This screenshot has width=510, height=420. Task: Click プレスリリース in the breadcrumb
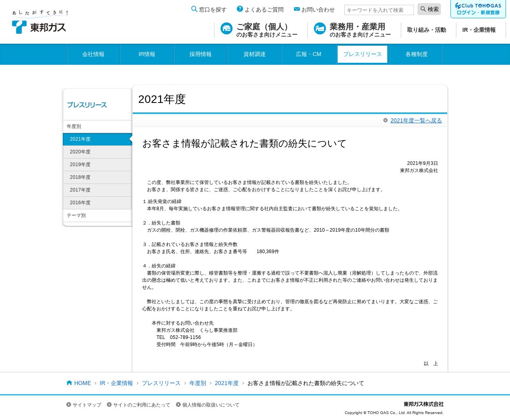(x=161, y=383)
